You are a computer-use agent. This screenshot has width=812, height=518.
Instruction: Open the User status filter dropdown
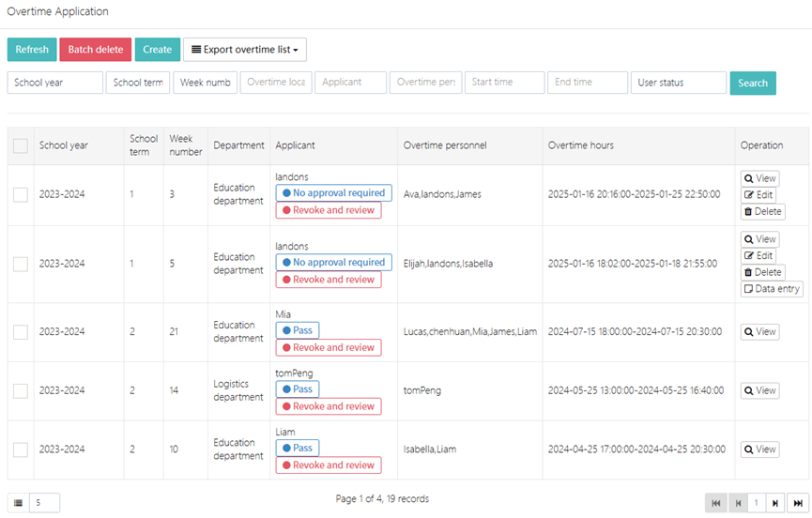[678, 83]
